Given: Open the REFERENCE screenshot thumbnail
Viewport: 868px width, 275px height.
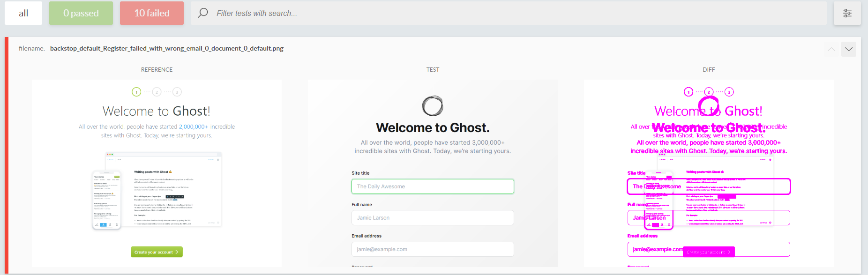Looking at the screenshot, I should (x=157, y=173).
